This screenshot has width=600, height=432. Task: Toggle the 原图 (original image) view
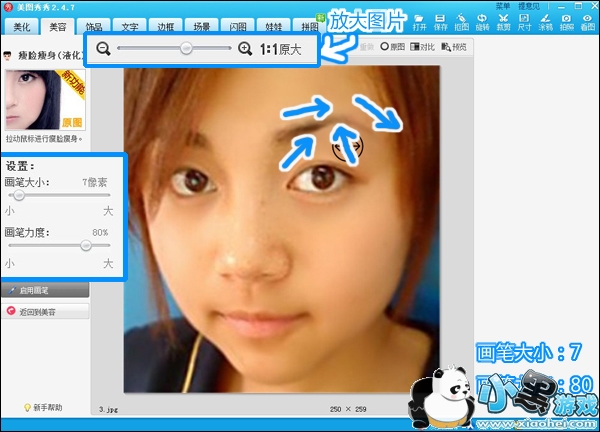(x=393, y=47)
